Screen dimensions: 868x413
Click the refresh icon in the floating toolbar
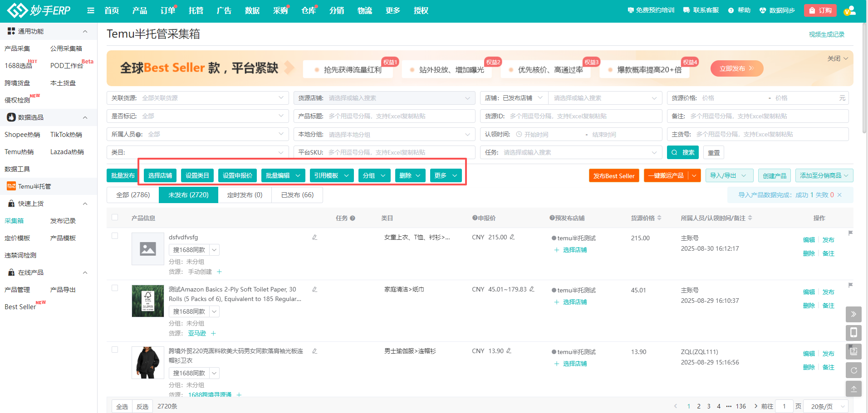[x=853, y=370]
